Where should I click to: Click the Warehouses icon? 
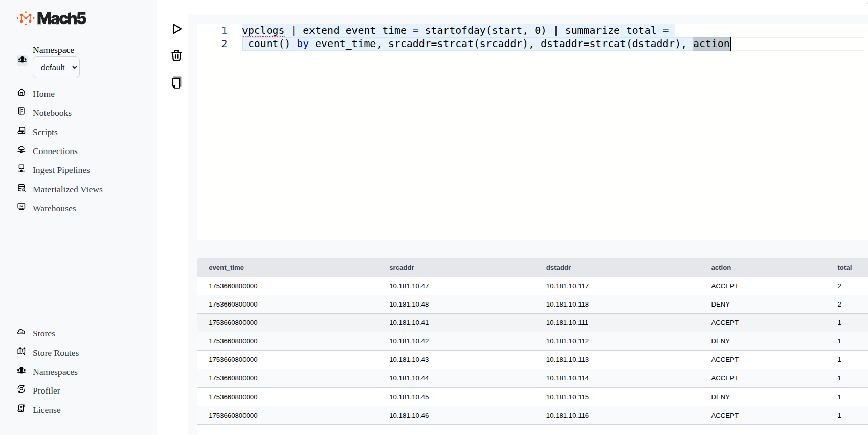click(21, 207)
